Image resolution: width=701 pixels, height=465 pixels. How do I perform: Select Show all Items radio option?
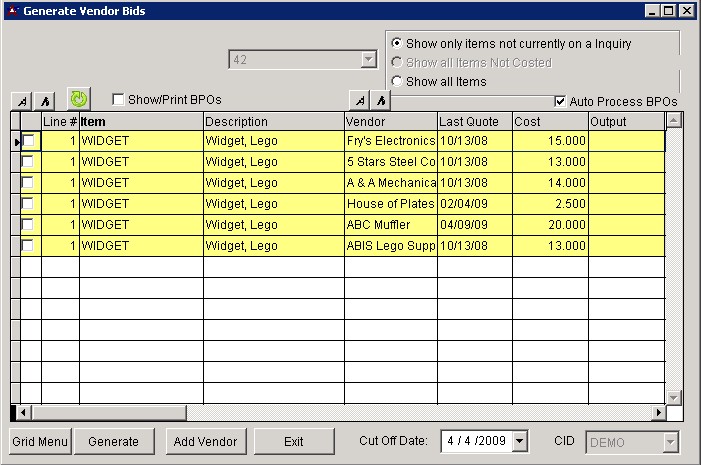coord(397,81)
